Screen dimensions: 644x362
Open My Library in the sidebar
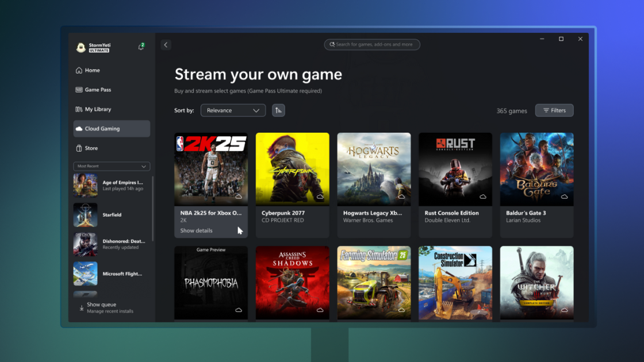pos(112,109)
